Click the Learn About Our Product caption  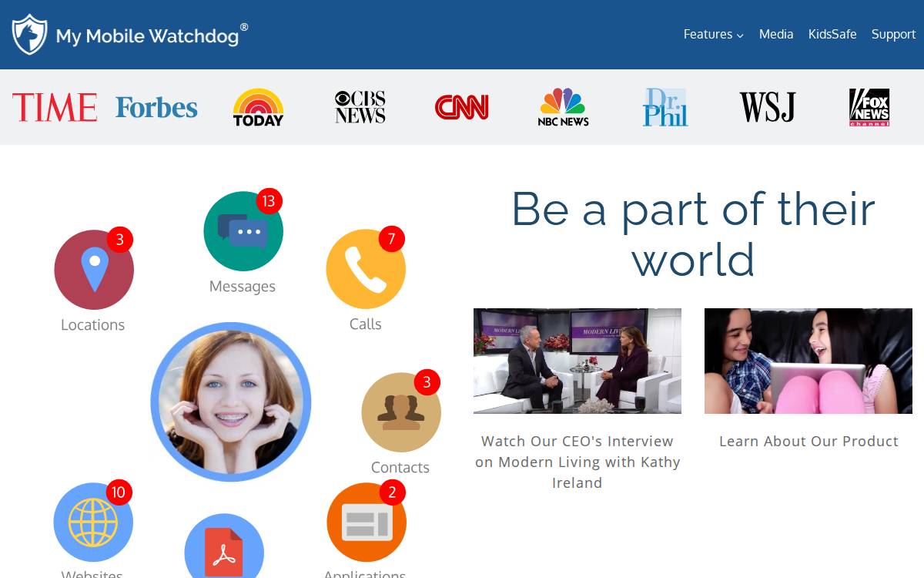pos(808,442)
